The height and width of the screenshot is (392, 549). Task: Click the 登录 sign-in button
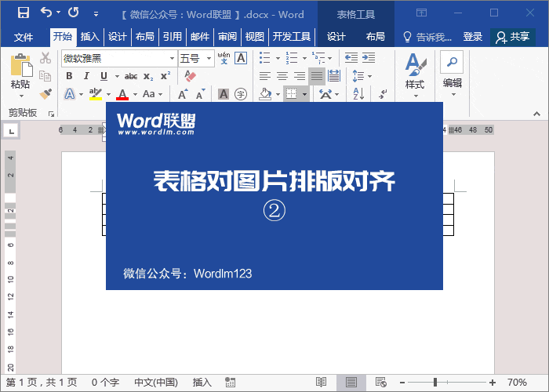(x=473, y=37)
